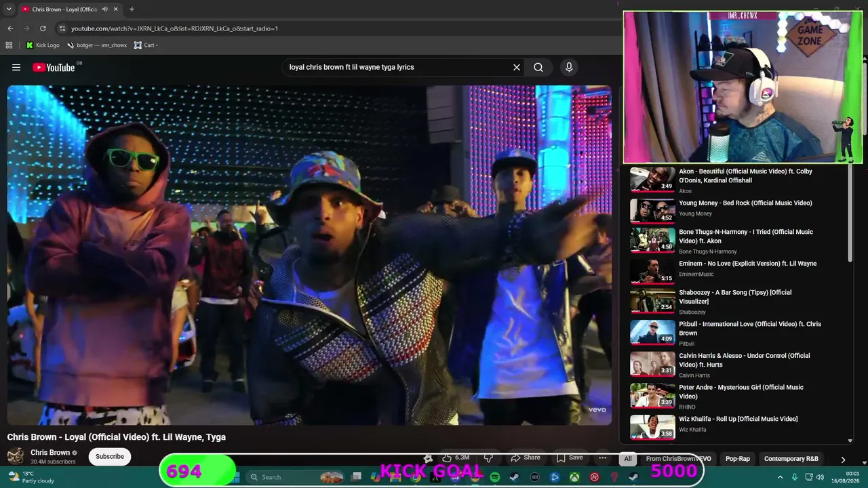
Task: Reload the current YouTube page
Action: coord(43,28)
